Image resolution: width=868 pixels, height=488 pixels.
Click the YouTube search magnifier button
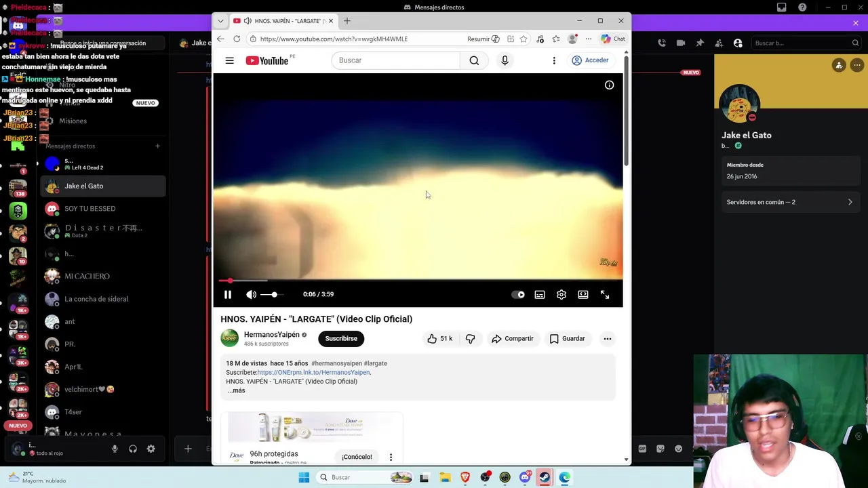coord(474,60)
